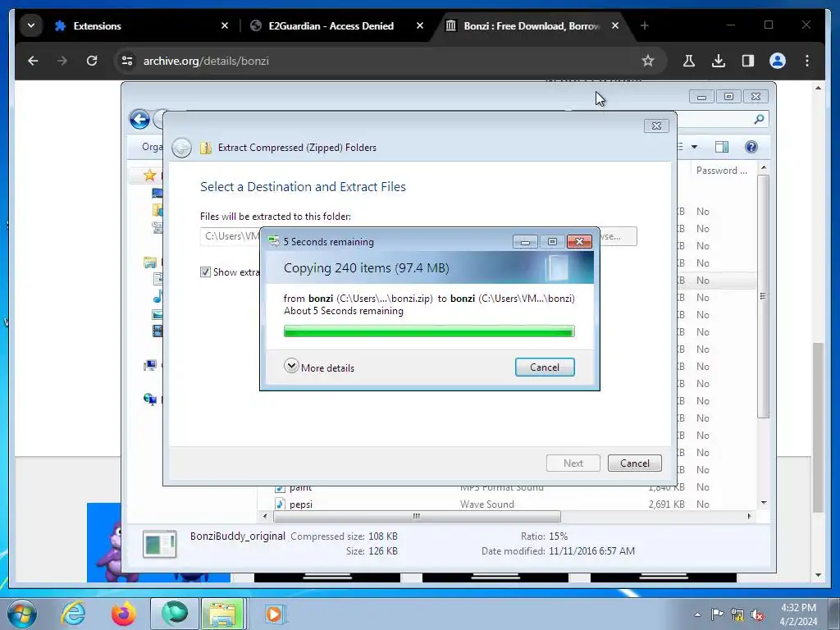Click Explorer window back navigation button
The height and width of the screenshot is (630, 840).
pyautogui.click(x=139, y=120)
